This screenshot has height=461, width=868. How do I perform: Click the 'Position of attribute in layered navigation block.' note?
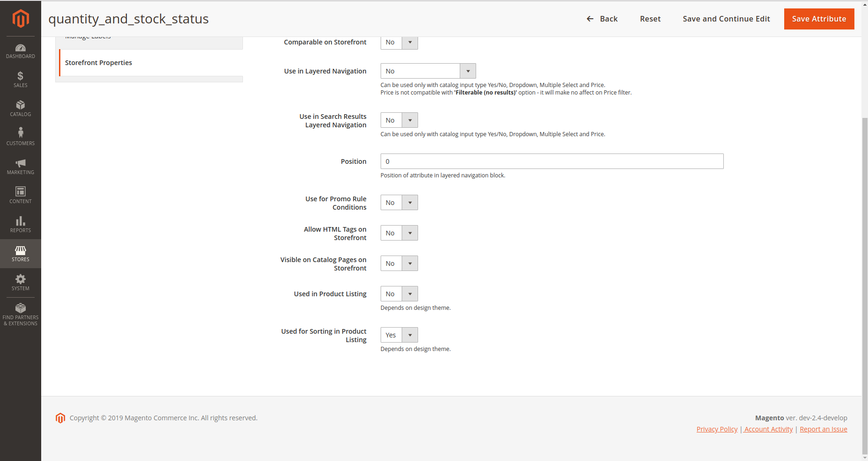coord(443,176)
